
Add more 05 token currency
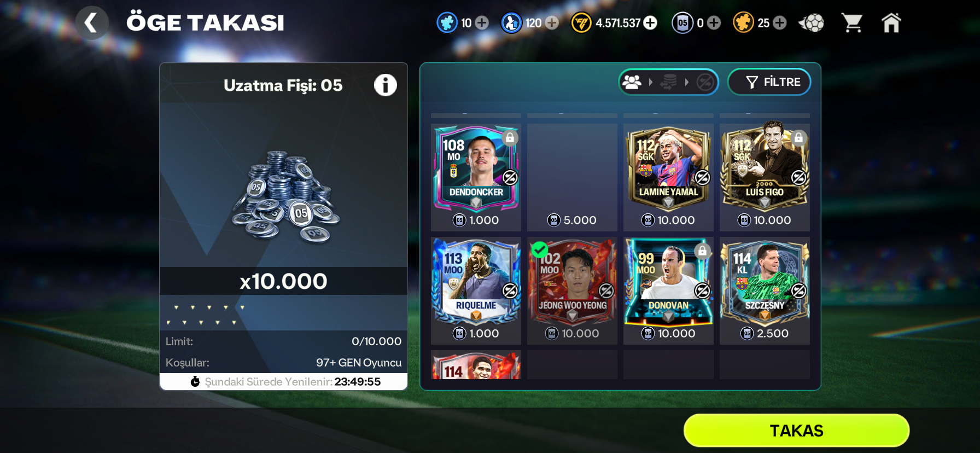[714, 23]
